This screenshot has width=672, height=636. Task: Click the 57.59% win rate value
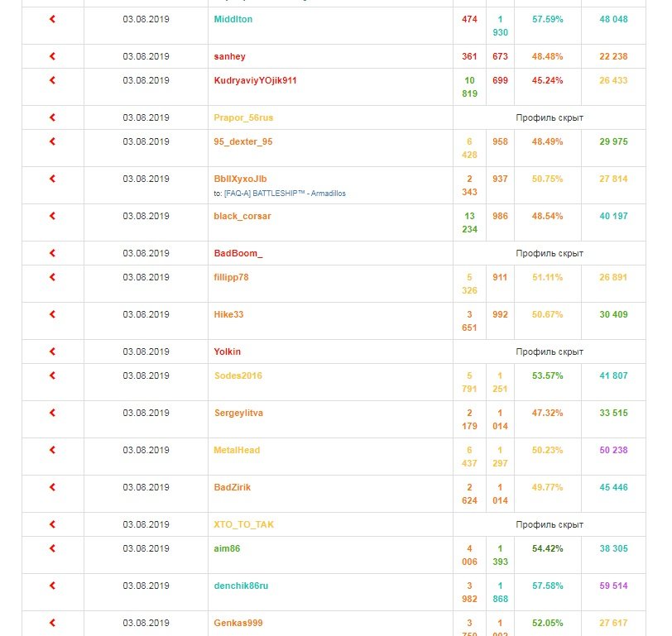(x=548, y=19)
